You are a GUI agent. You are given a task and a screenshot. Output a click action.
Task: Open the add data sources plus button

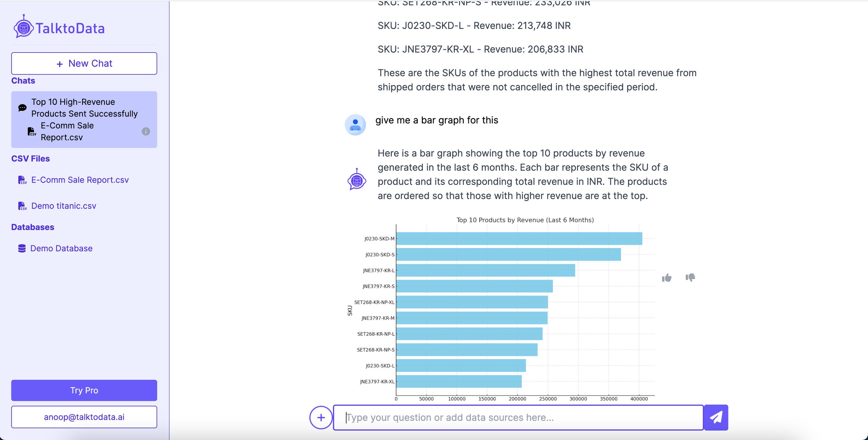click(320, 417)
